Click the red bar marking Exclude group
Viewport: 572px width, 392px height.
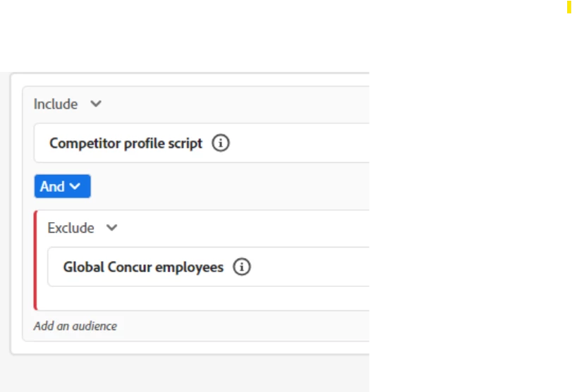point(35,260)
